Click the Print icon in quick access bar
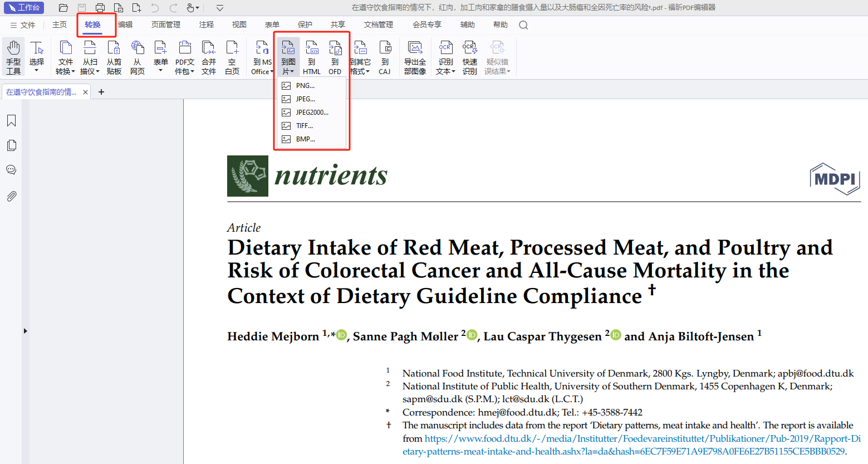 (100, 8)
